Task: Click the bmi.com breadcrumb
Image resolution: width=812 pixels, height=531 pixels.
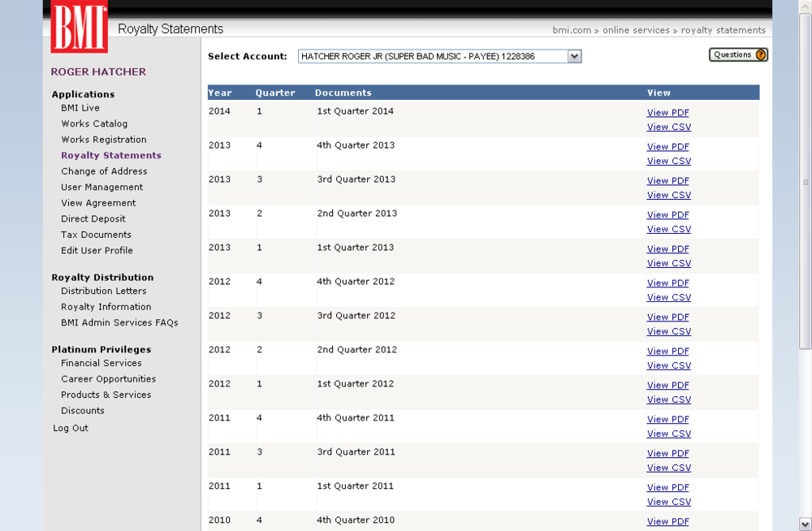Action: 572,30
